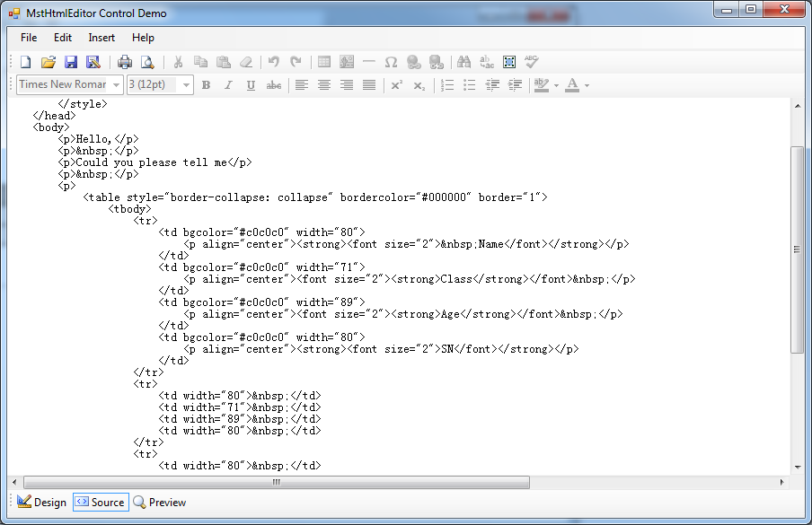The image size is (812, 525).
Task: Switch to the Preview tab
Action: [x=160, y=503]
